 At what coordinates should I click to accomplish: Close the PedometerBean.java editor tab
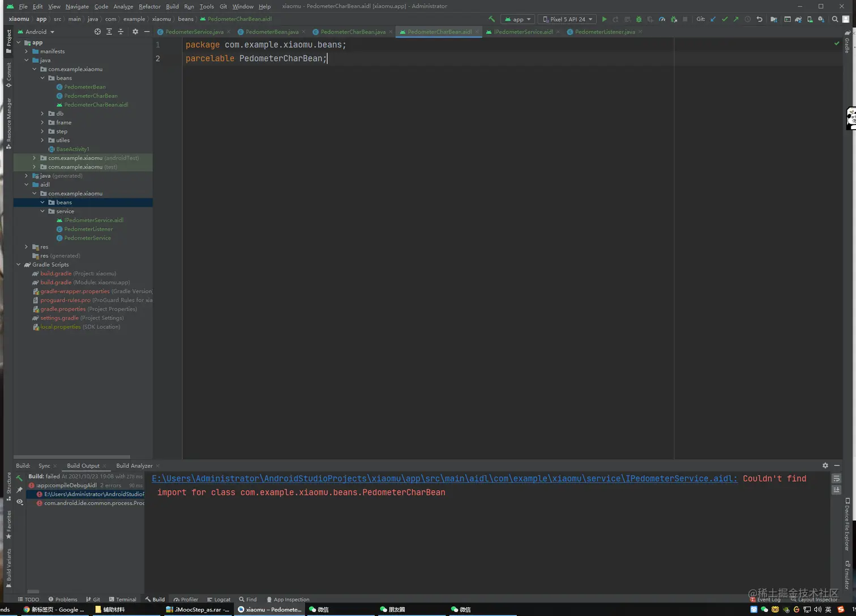[x=304, y=32]
